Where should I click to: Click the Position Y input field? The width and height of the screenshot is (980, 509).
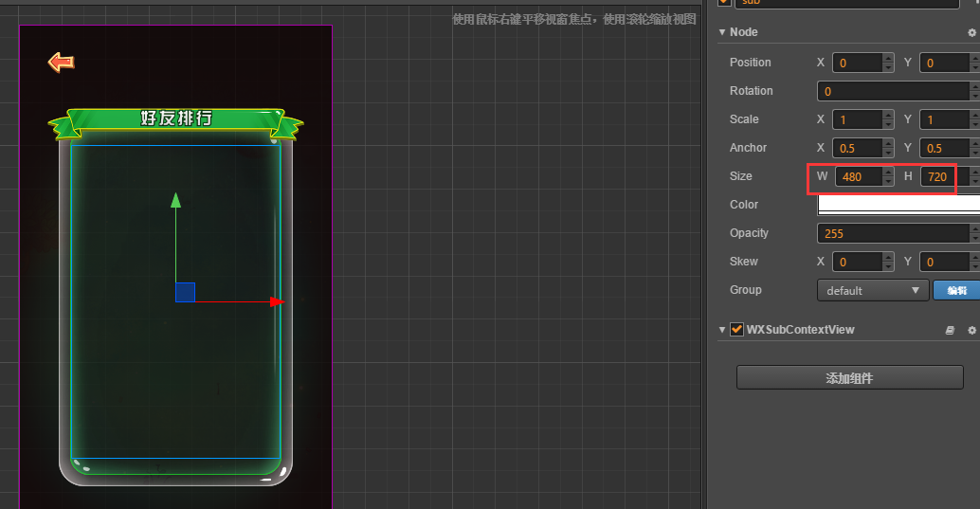click(944, 63)
